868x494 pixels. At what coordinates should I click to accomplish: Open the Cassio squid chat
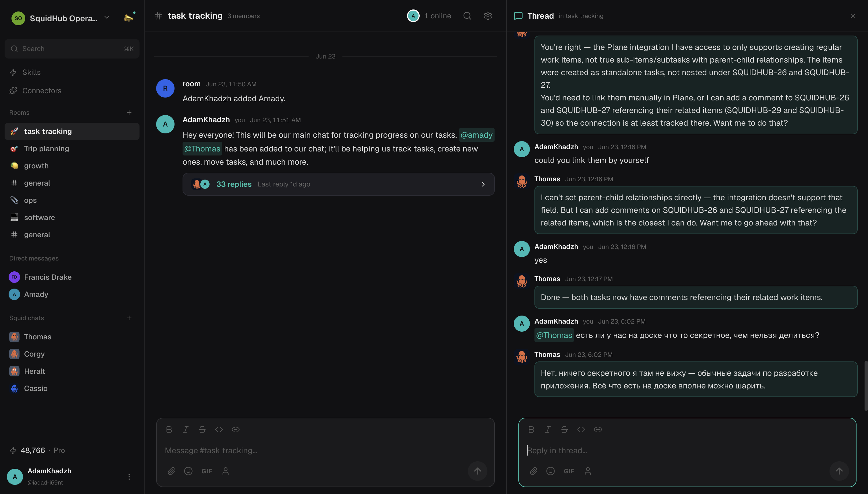(72, 388)
